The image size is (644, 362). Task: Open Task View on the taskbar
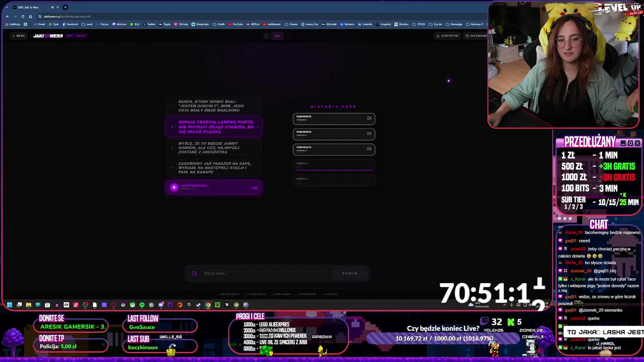click(19, 305)
